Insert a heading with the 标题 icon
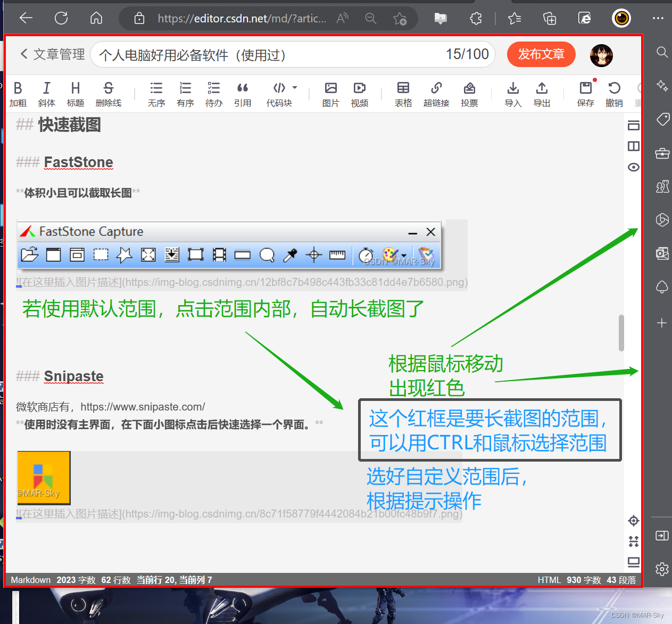This screenshot has width=672, height=624. 76,94
